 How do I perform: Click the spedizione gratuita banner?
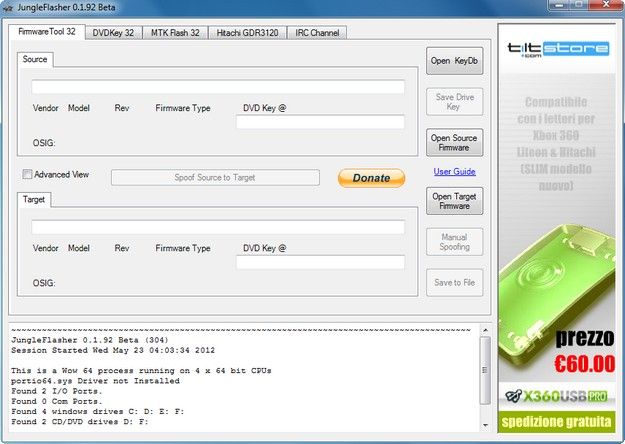pyautogui.click(x=556, y=422)
